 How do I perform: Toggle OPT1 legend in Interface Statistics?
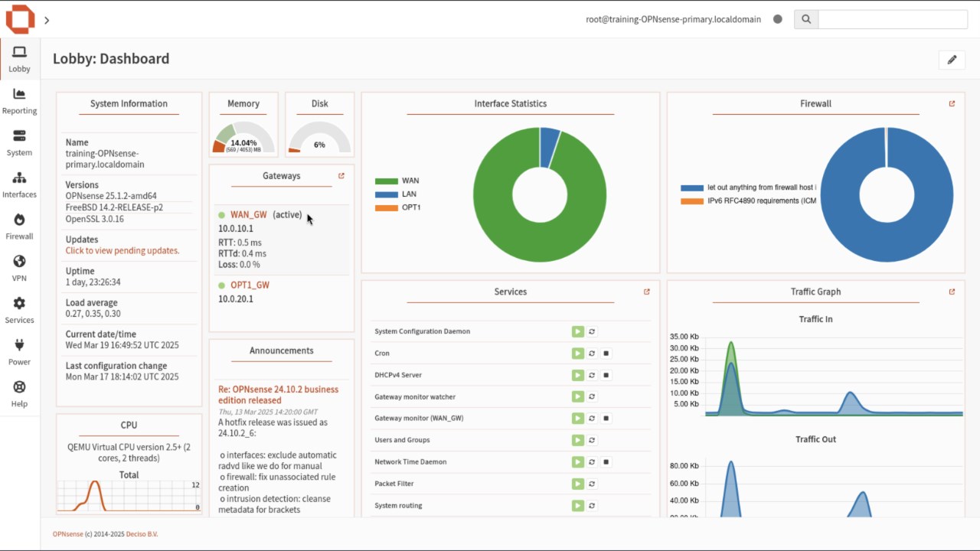(398, 207)
